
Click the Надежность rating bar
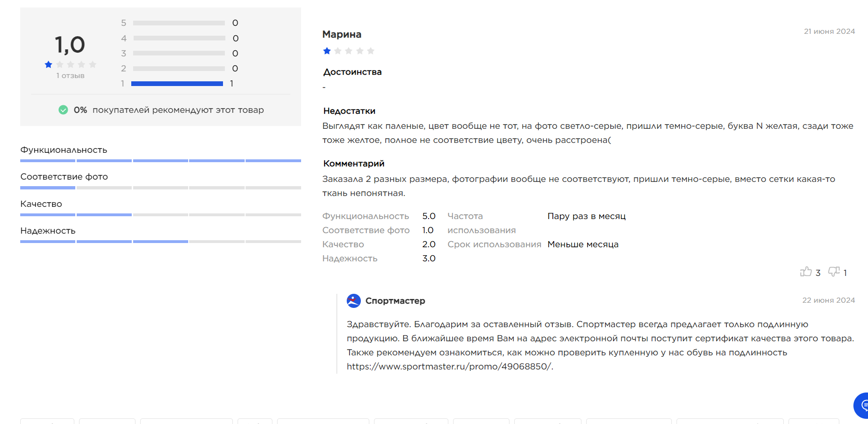[160, 242]
